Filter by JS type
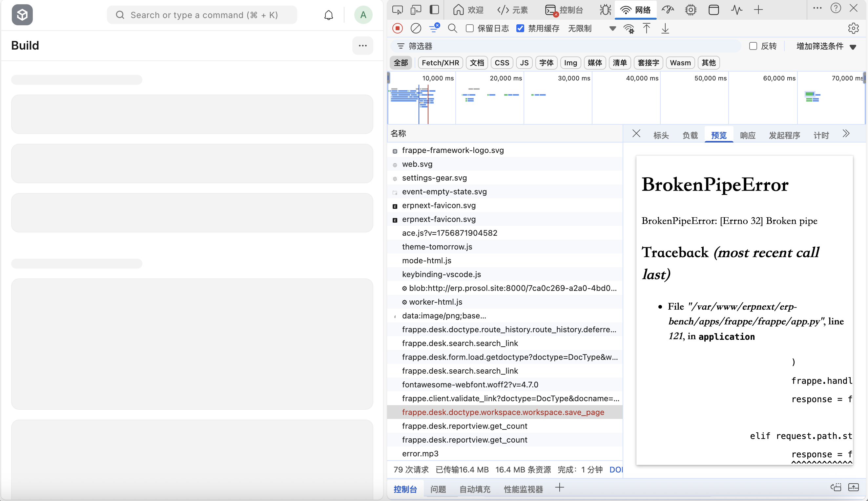The height and width of the screenshot is (501, 868). click(x=524, y=63)
